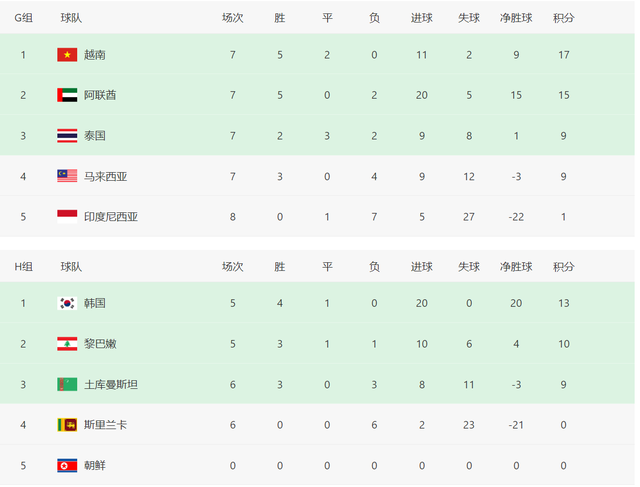Click the G组 header label
The width and height of the screenshot is (640, 487).
[23, 18]
